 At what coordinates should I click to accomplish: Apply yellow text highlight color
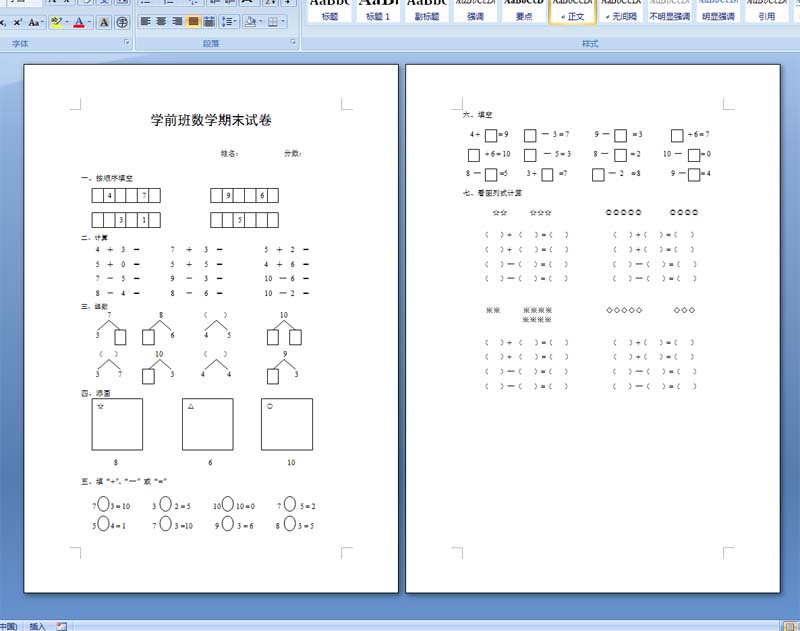click(x=56, y=22)
